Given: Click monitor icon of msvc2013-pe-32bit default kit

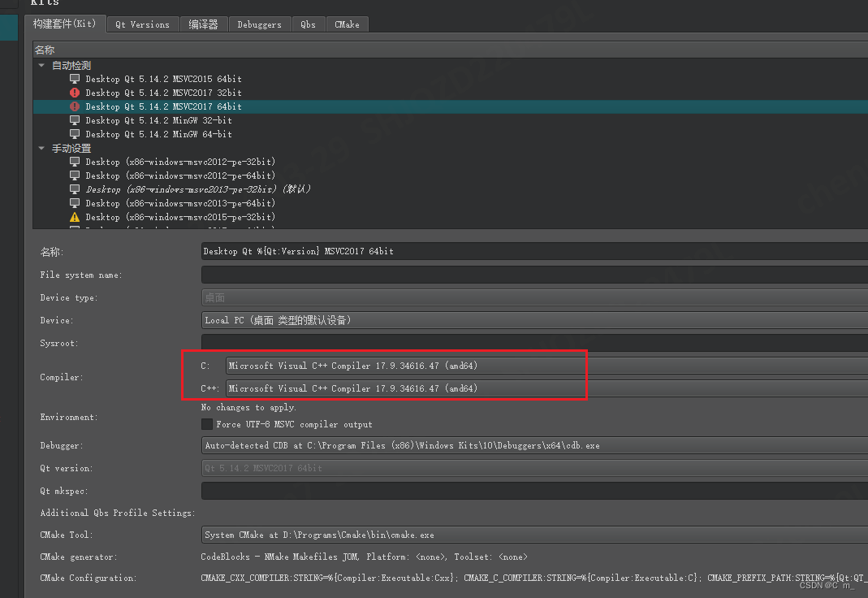Looking at the screenshot, I should [x=75, y=189].
